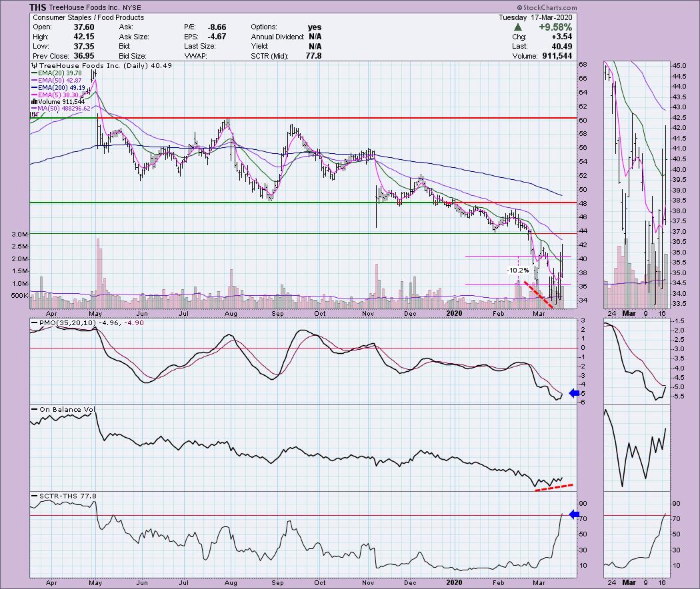This screenshot has width=700, height=589.
Task: Click the EMA(200) 49.19 legend entry
Action: [61, 87]
